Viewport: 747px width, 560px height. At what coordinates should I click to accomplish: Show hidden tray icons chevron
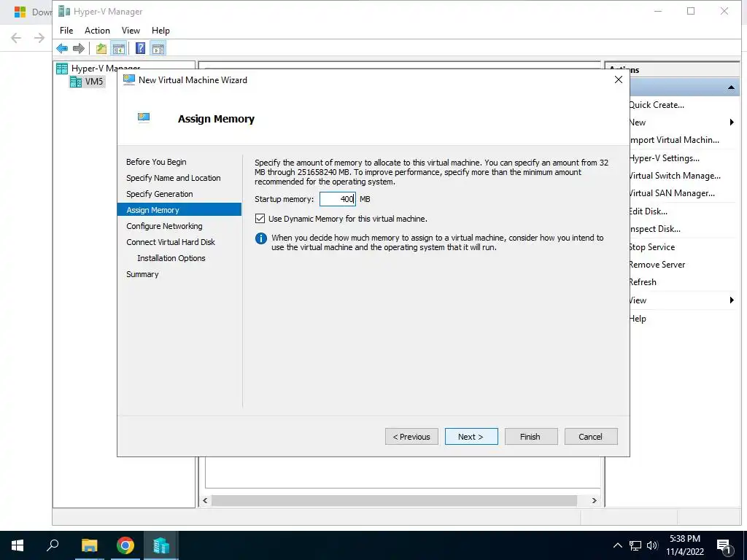(x=617, y=545)
